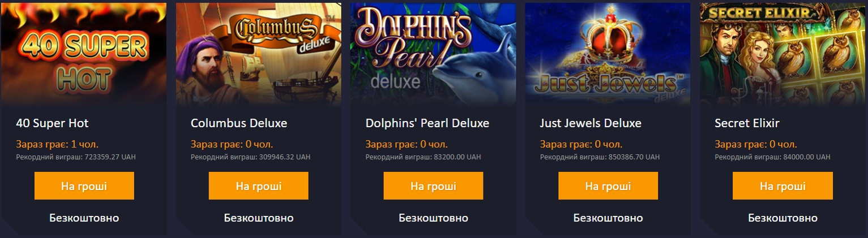Select 'Безкоштовно' for Columbus Deluxe
868x238 pixels.
pos(259,218)
